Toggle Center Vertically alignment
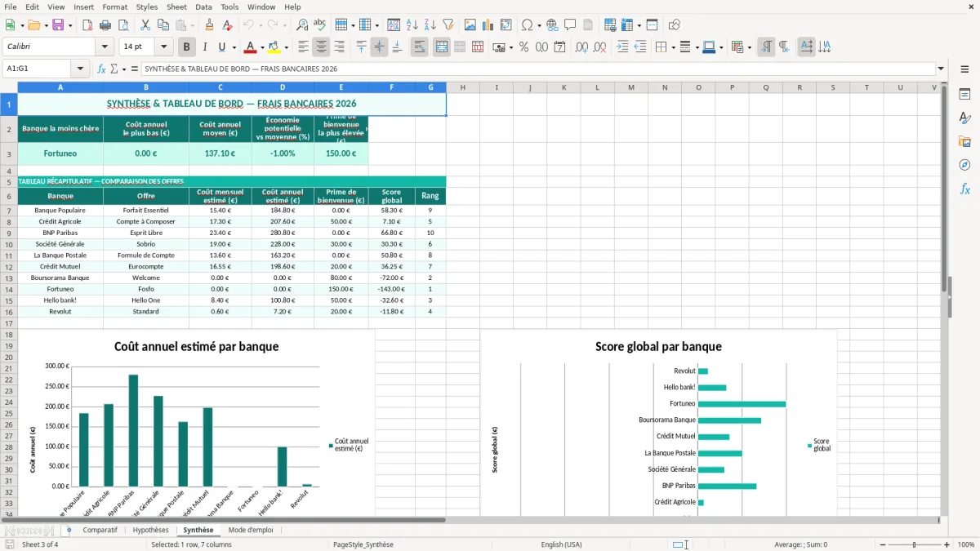Screen dimensions: 980x551 [x=379, y=47]
